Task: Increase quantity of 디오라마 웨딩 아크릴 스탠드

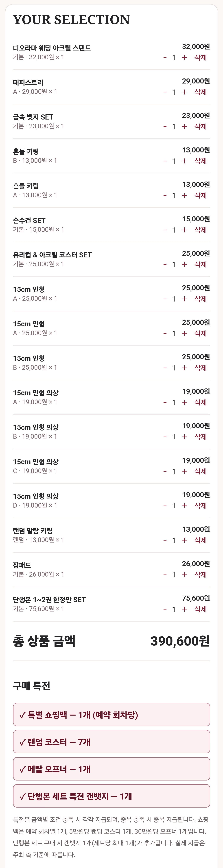Action: click(x=184, y=58)
